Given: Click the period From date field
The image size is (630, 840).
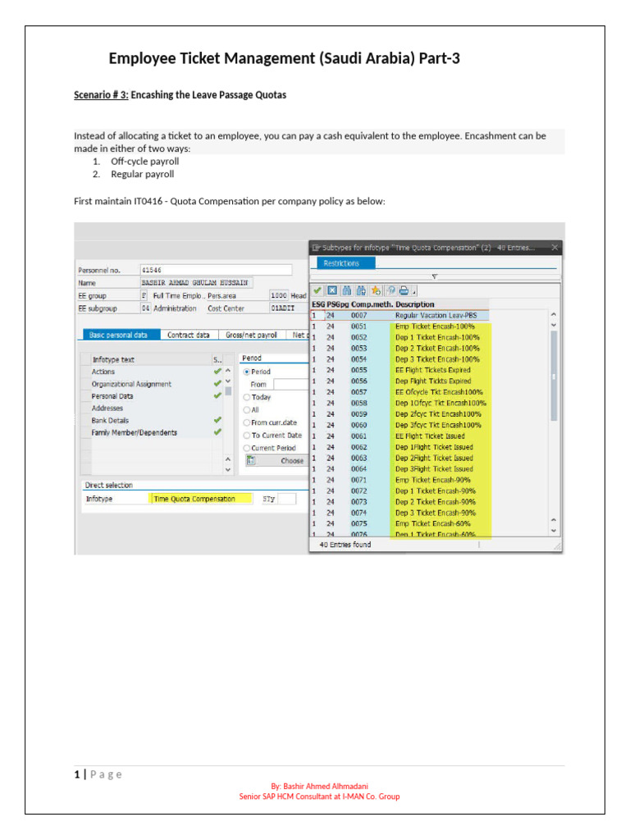Looking at the screenshot, I should 291,384.
